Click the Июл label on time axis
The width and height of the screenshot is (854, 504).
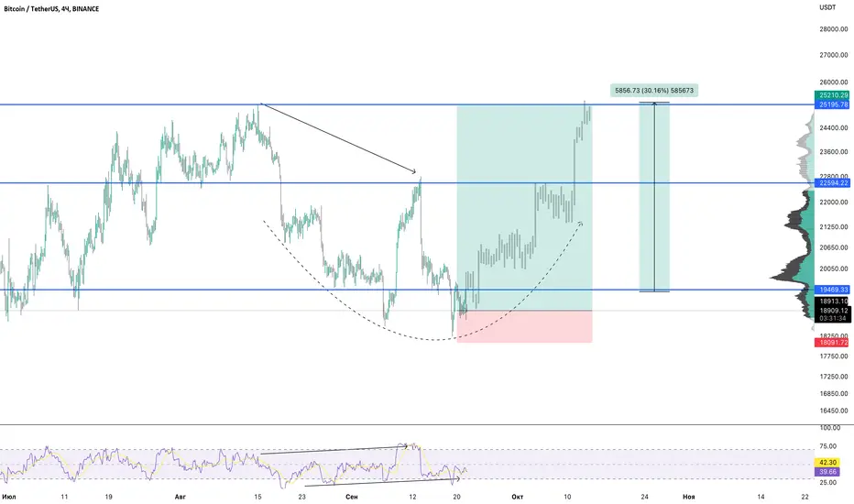click(9, 497)
